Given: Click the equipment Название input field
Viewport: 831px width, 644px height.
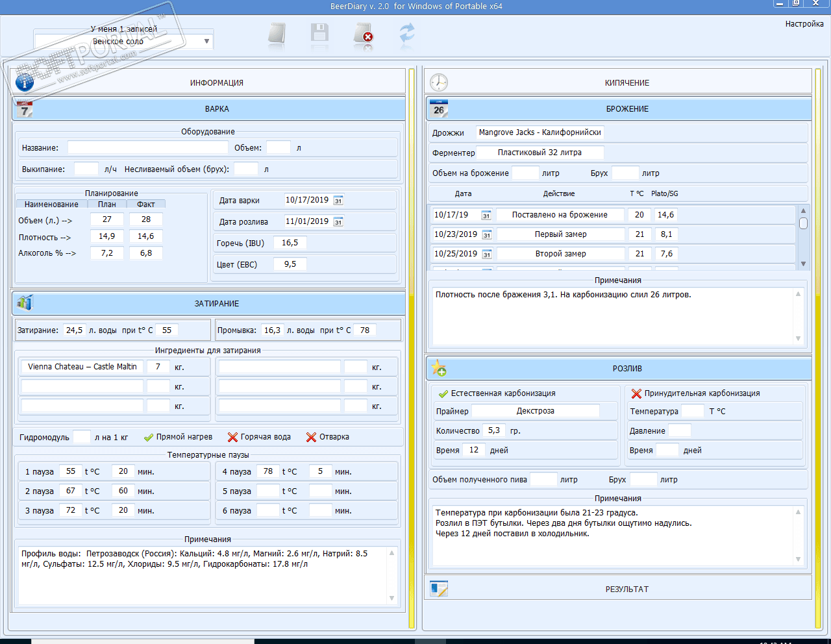Looking at the screenshot, I should pyautogui.click(x=147, y=148).
